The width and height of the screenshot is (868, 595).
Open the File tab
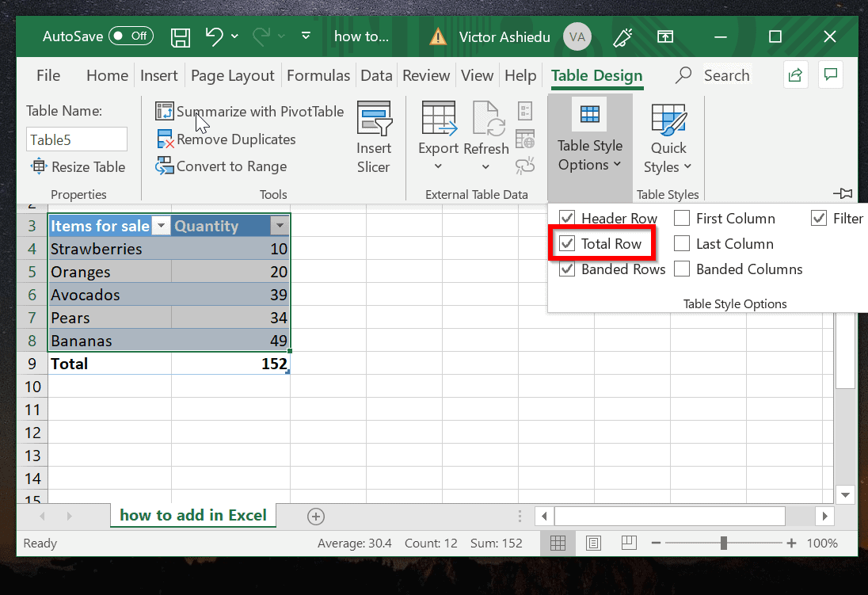click(48, 75)
